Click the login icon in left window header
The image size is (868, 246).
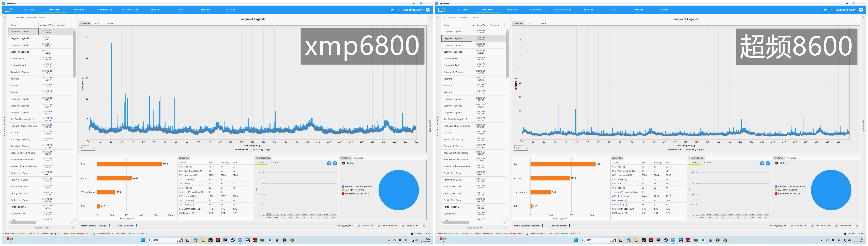[399, 10]
